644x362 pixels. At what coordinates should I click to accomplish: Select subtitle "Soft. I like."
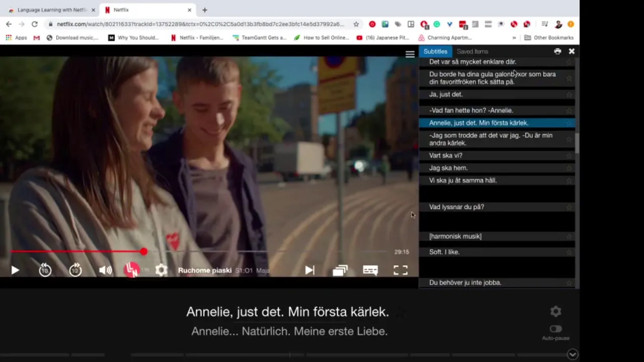tap(497, 252)
